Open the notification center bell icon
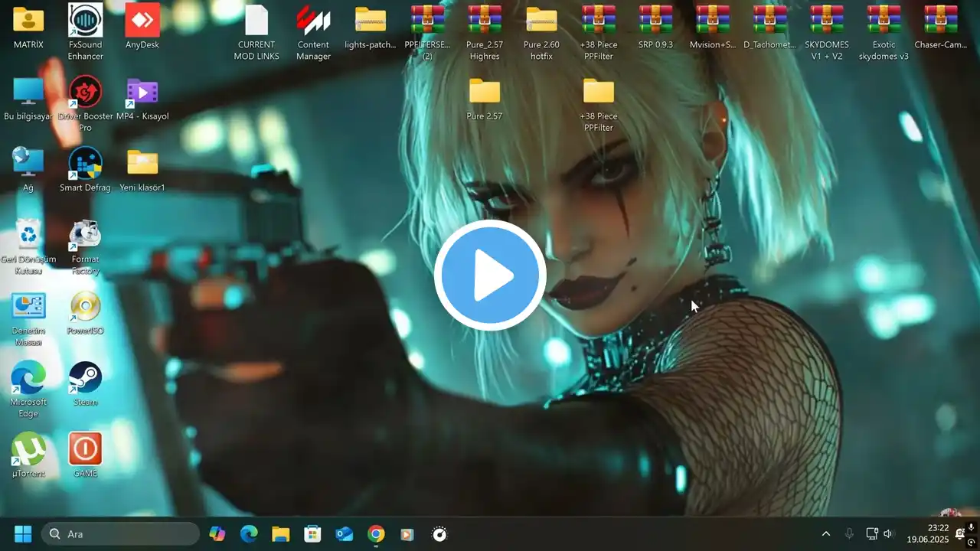Screen dimensions: 980x551 tap(960, 534)
